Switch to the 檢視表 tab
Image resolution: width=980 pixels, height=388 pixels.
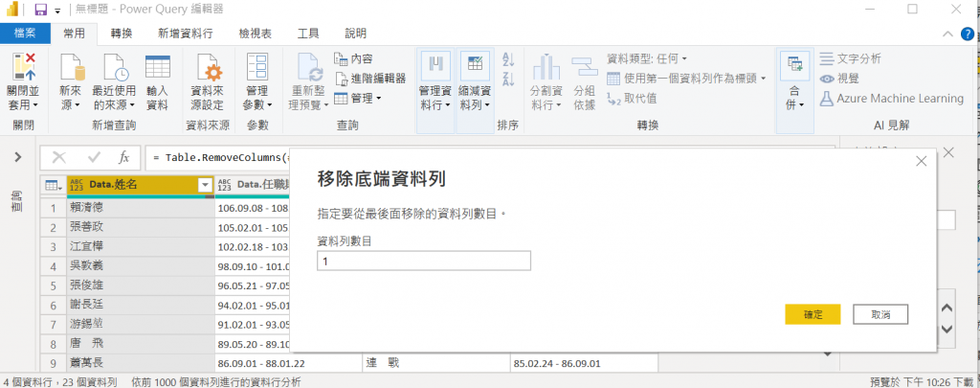click(x=255, y=34)
